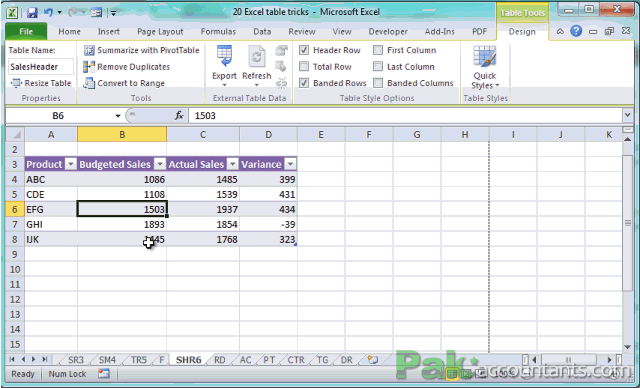Click the horizontal scrollbar thumb
640x388 pixels.
point(569,360)
